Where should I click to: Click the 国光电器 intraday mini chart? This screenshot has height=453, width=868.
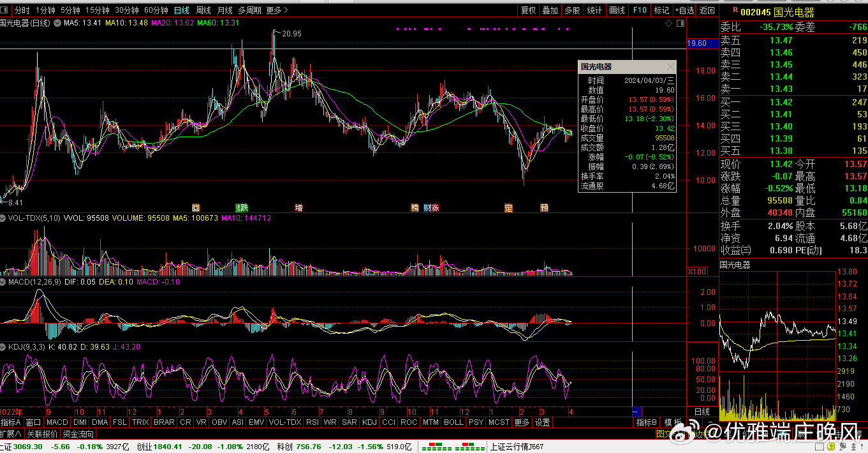[777, 345]
